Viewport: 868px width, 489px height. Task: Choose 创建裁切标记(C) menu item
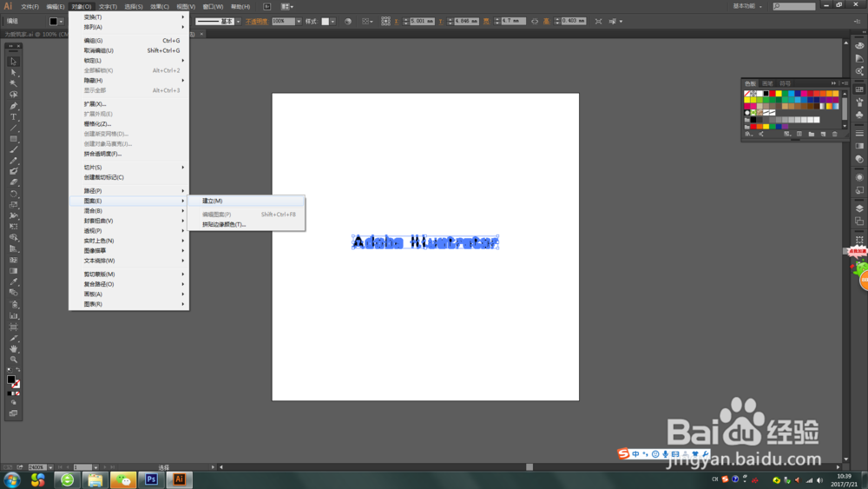pos(129,178)
